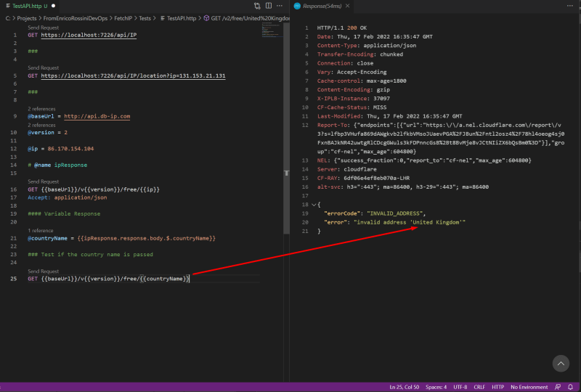Click the @version = 2 line
Image resolution: width=581 pixels, height=392 pixels.
point(47,133)
